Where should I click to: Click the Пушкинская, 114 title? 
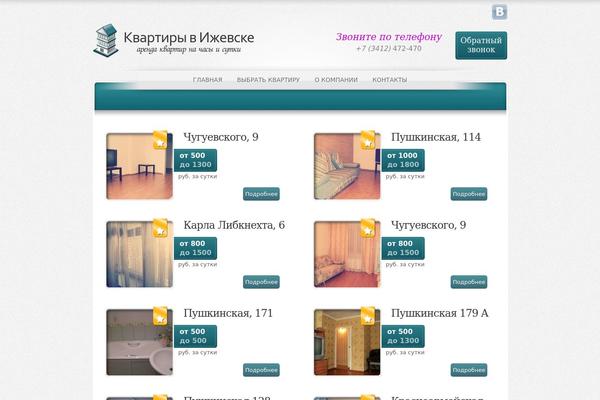(436, 137)
